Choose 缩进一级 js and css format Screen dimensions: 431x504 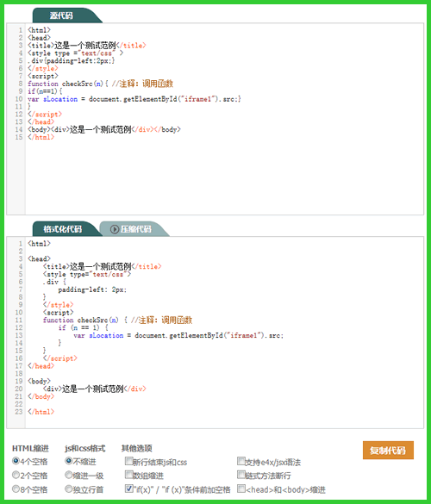click(68, 475)
